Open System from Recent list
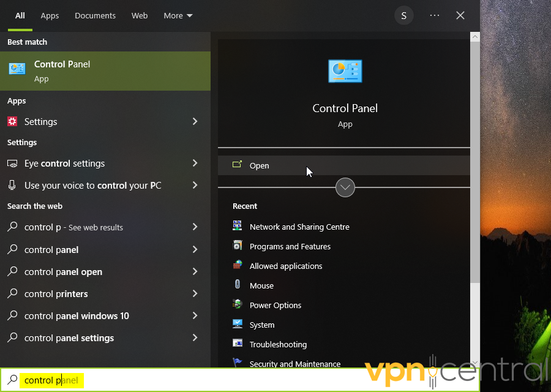Viewport: 551px width, 392px height. click(262, 325)
